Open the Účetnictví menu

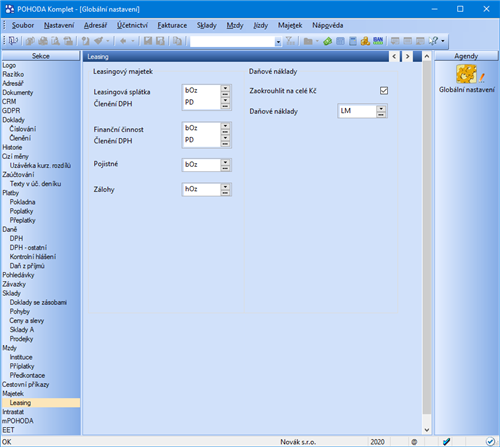click(x=132, y=25)
